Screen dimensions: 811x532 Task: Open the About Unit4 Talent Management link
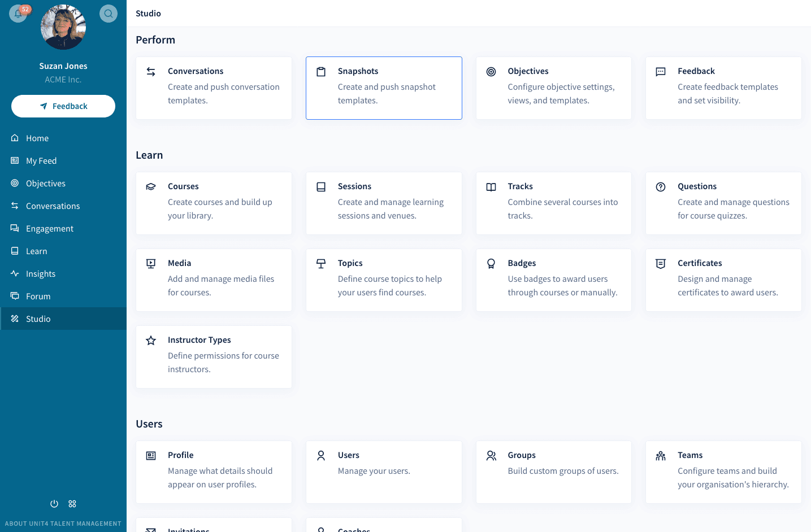[x=63, y=524]
